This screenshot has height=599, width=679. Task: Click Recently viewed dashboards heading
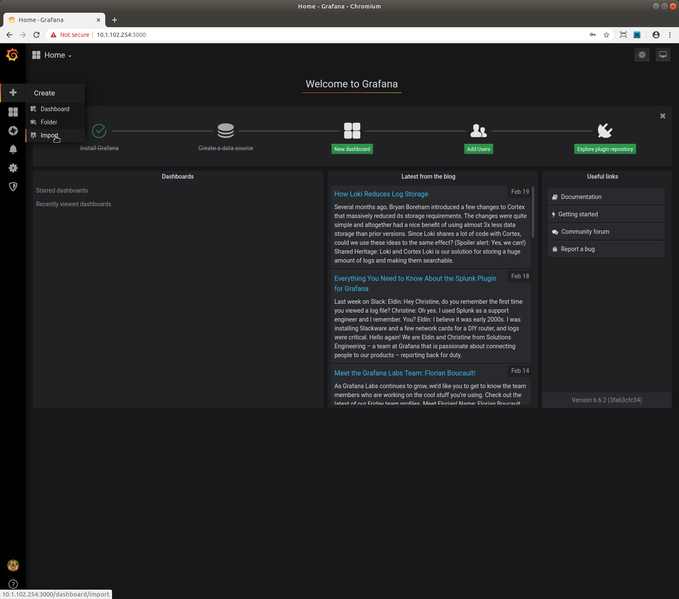pyautogui.click(x=74, y=204)
